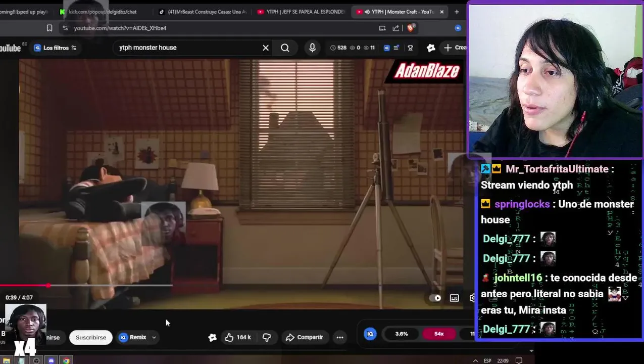Click the Remix button
This screenshot has height=364, width=644.
[133, 337]
